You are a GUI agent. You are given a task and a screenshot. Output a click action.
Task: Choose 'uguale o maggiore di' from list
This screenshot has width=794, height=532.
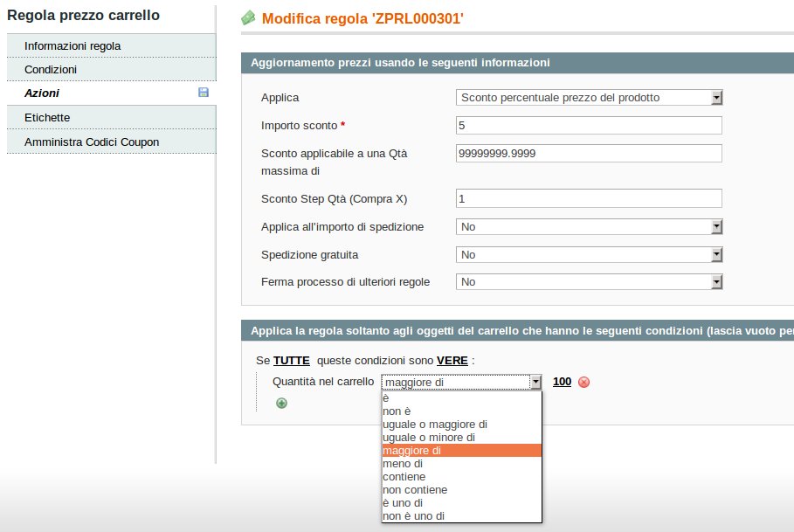pos(435,424)
